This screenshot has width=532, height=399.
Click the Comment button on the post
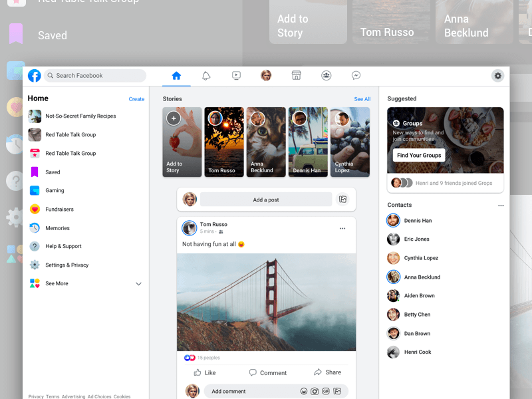pyautogui.click(x=268, y=372)
